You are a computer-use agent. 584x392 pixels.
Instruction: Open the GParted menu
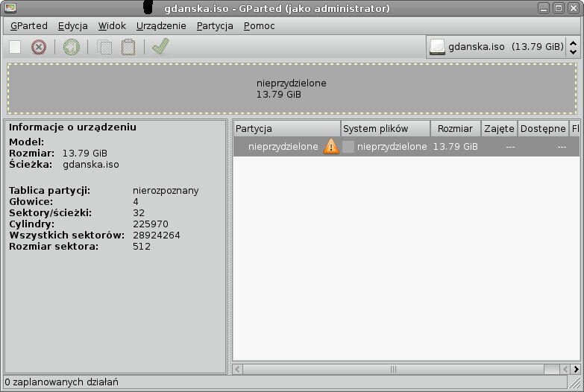point(29,25)
